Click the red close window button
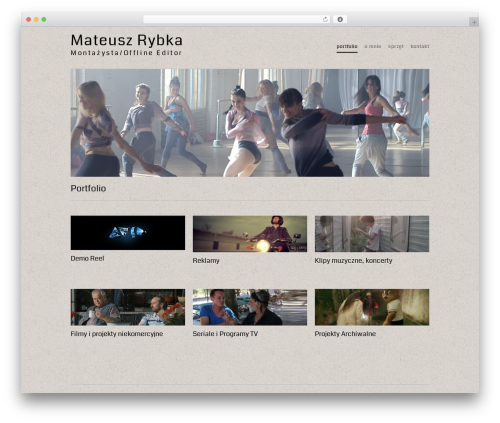Screen dimensions: 500x423 [x=29, y=20]
